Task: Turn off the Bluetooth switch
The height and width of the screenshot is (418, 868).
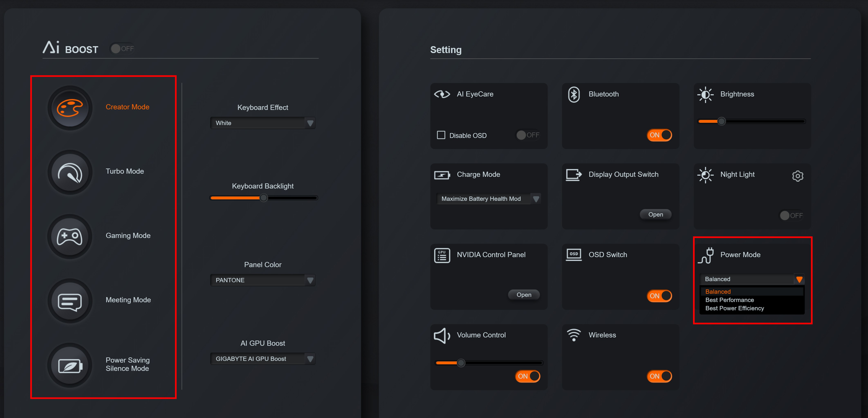Action: click(x=659, y=135)
